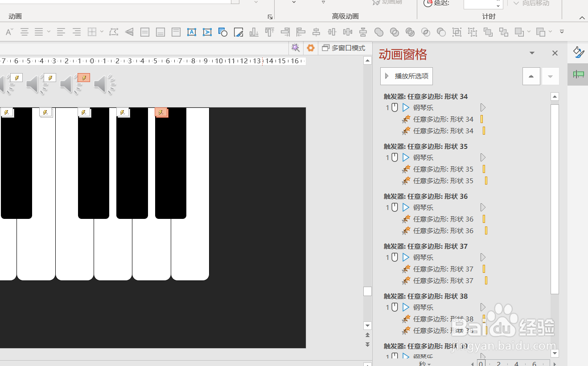The width and height of the screenshot is (588, 366).
Task: Click the group objects icon
Action: (x=457, y=32)
